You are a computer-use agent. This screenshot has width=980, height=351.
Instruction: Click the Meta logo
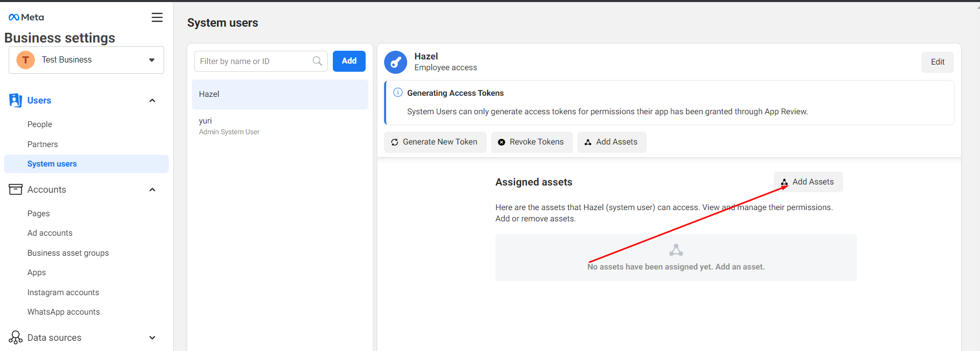pyautogui.click(x=26, y=17)
